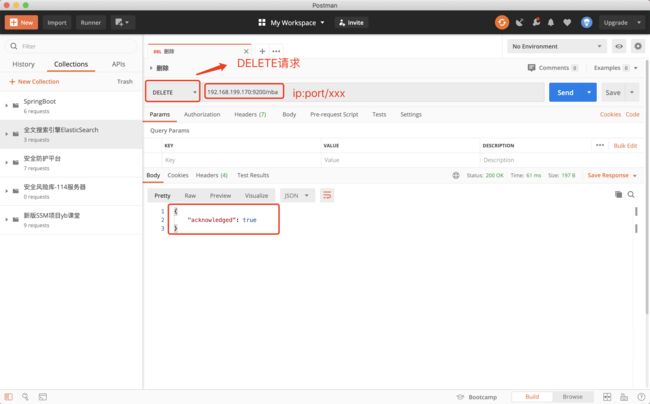Focus the sidebar Filter field

71,46
